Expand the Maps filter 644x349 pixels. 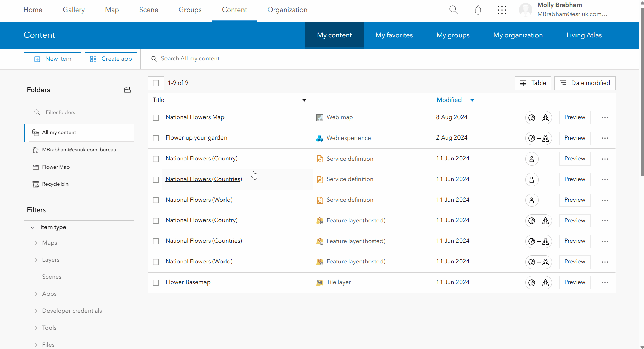pyautogui.click(x=36, y=243)
